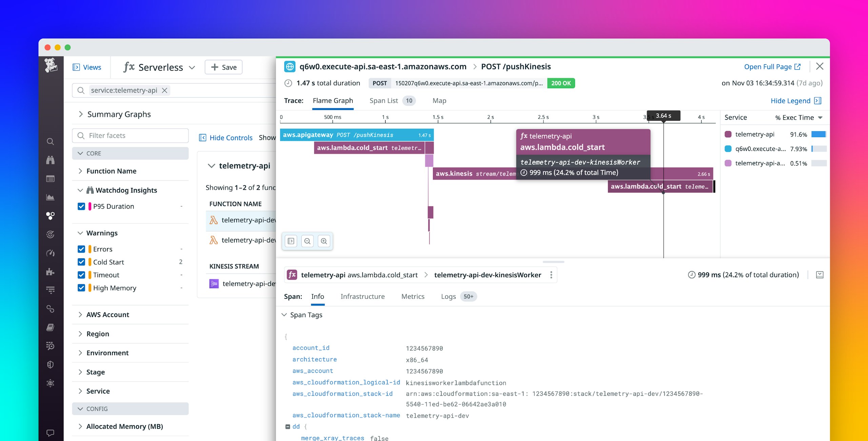Uncheck the Cold Start warning filter
Viewport: 868px width, 441px height.
(81, 262)
